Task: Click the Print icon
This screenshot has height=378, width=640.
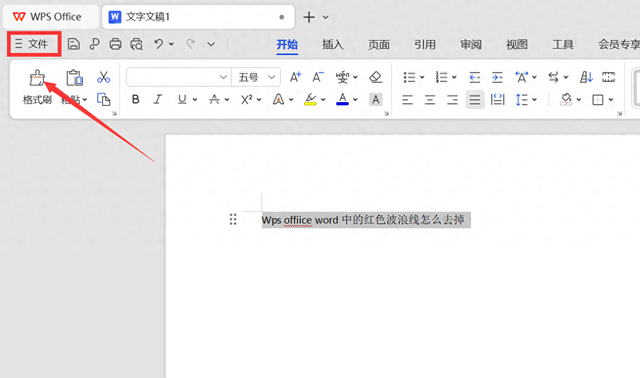Action: (116, 44)
